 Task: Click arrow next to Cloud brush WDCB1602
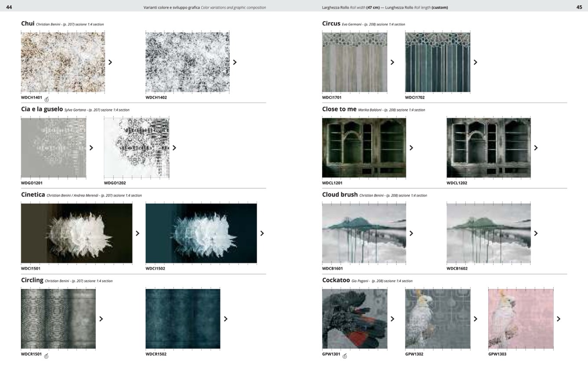click(536, 233)
